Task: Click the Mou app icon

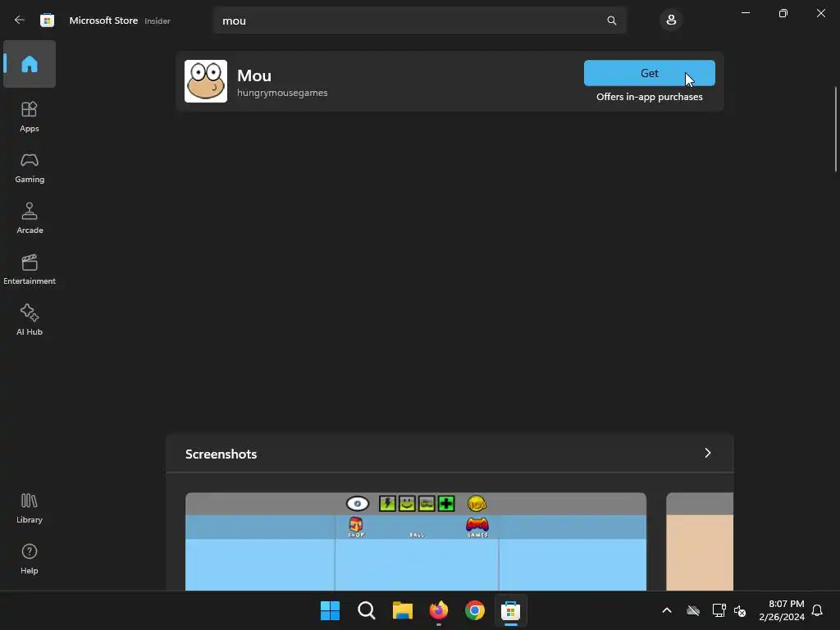Action: click(206, 81)
